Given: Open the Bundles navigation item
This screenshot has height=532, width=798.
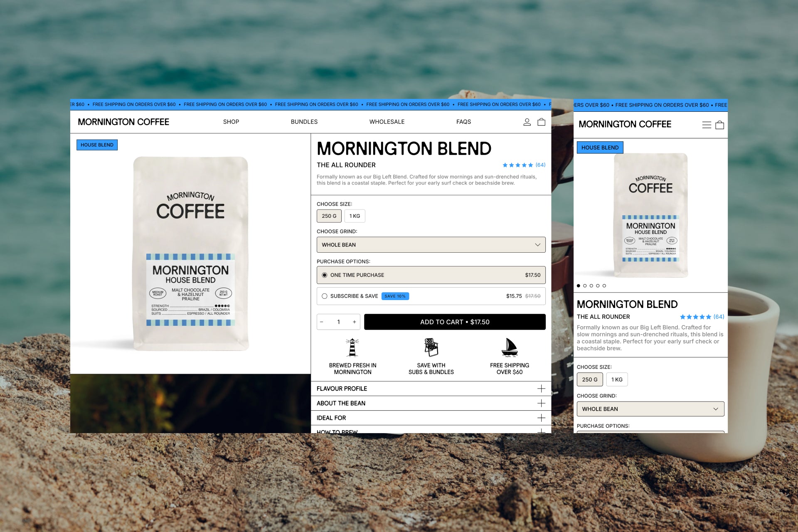Looking at the screenshot, I should [x=304, y=122].
